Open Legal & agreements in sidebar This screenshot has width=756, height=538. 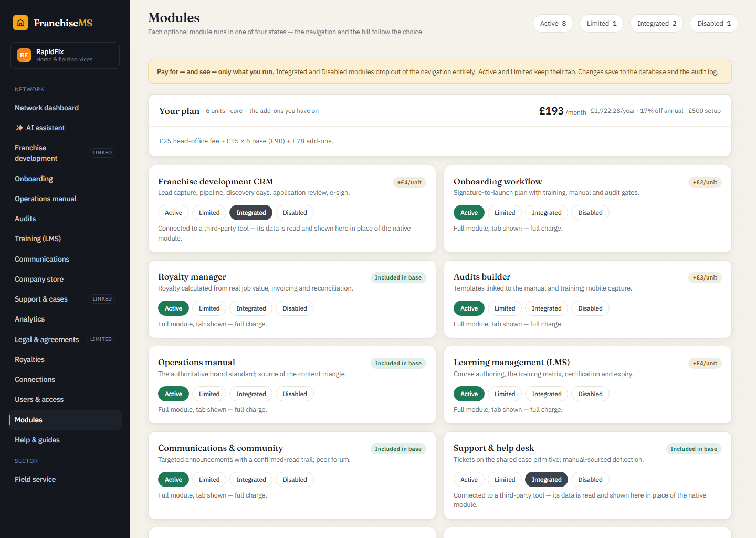click(65, 339)
